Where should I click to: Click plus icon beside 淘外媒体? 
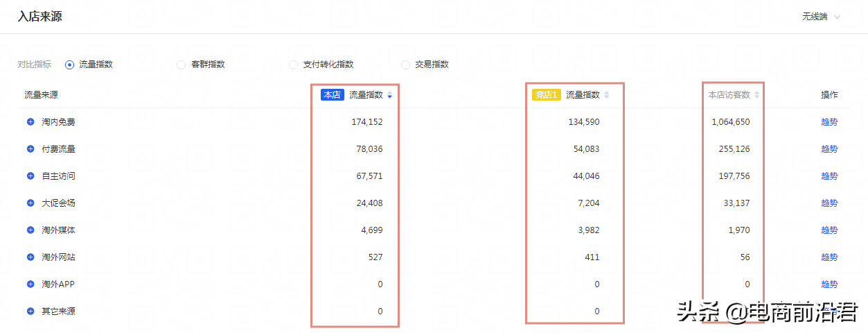[x=30, y=230]
